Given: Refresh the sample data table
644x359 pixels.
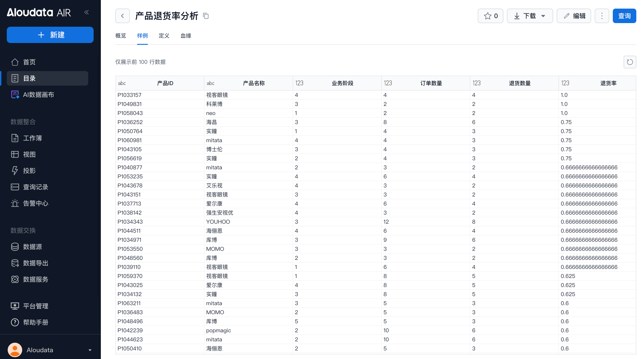Looking at the screenshot, I should (x=630, y=62).
